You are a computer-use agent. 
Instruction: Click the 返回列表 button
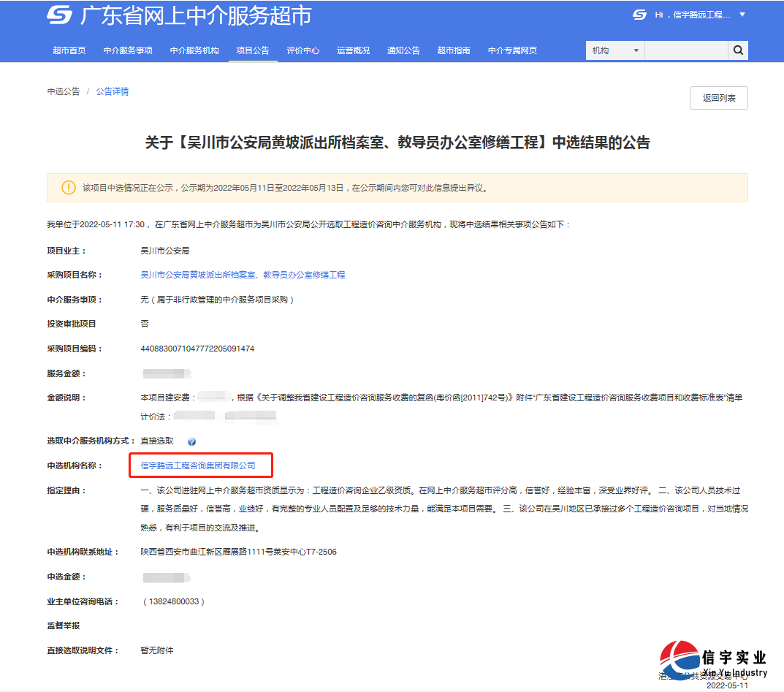pyautogui.click(x=718, y=97)
